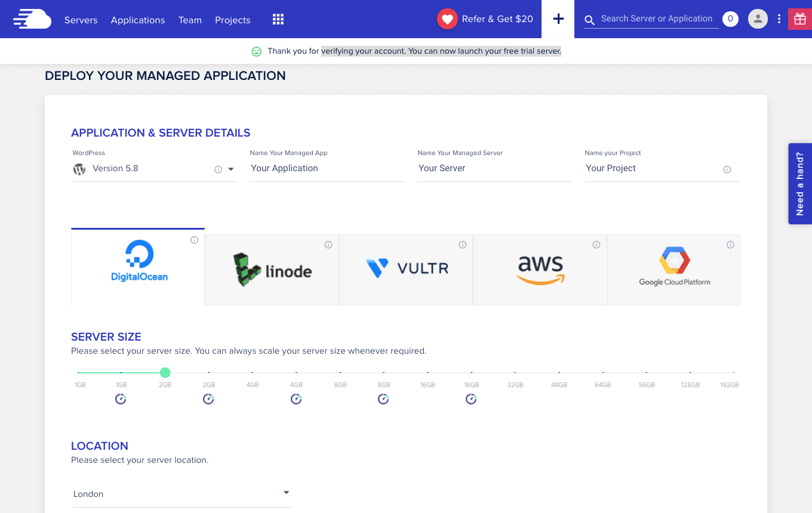812x513 pixels.
Task: Click the Name Your Managed App field
Action: [x=327, y=168]
